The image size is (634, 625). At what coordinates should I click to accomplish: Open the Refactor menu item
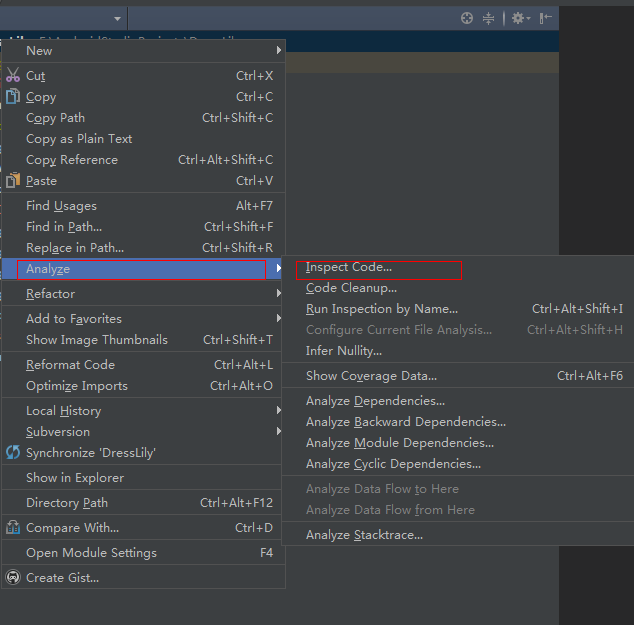pyautogui.click(x=144, y=294)
